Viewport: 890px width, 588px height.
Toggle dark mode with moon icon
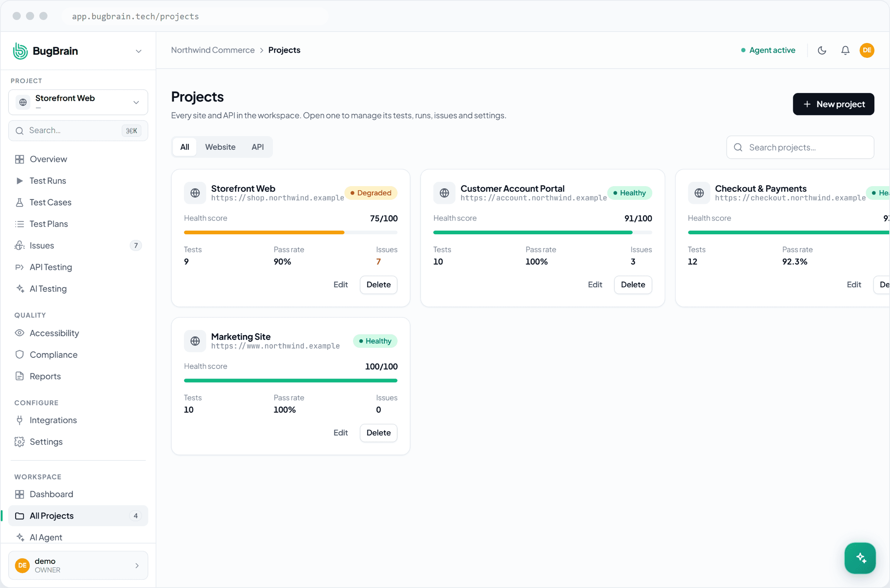click(822, 50)
